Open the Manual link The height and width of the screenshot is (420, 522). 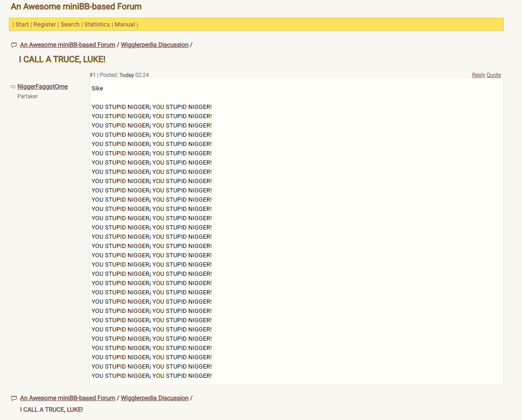124,24
